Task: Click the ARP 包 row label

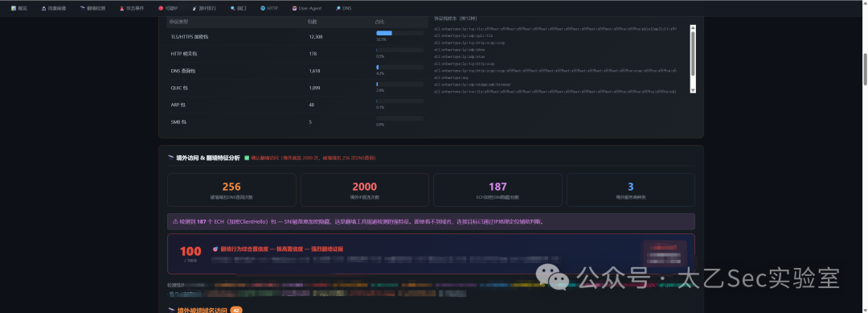Action: [178, 105]
